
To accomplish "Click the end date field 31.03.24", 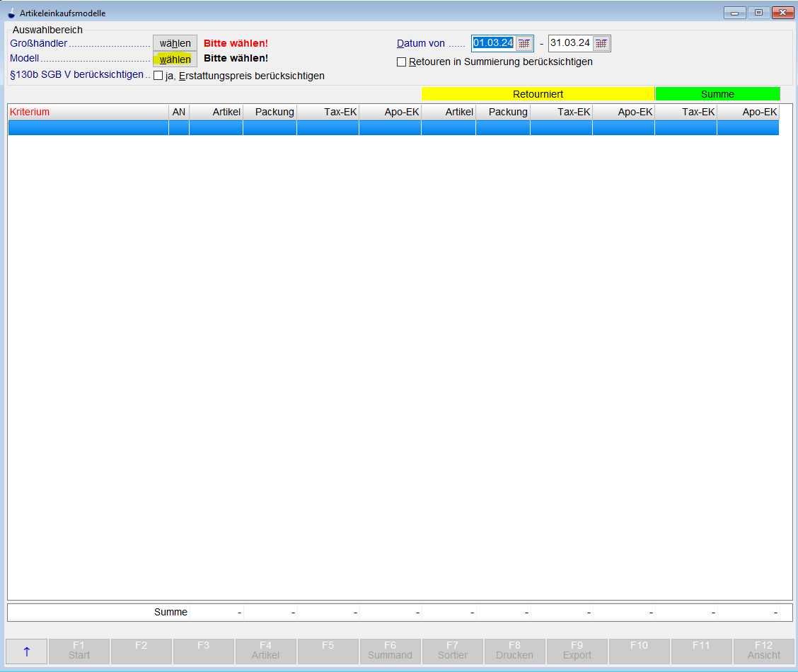I will click(x=570, y=43).
